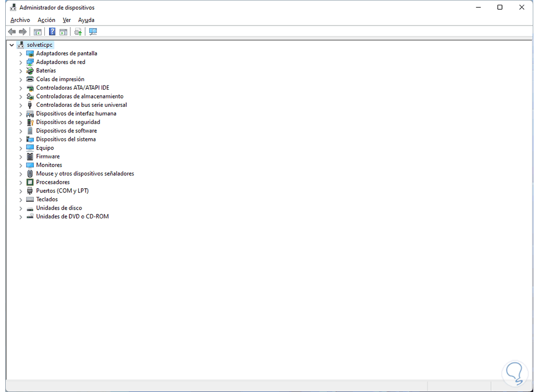Select 'Puertos (COM y LPT)' text
Image resolution: width=539 pixels, height=392 pixels.
62,191
